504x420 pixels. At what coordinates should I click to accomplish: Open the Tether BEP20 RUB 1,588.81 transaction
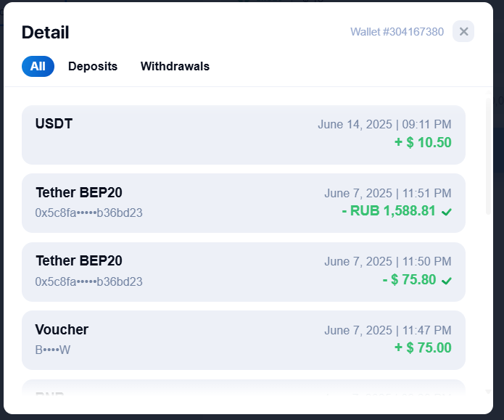click(244, 203)
